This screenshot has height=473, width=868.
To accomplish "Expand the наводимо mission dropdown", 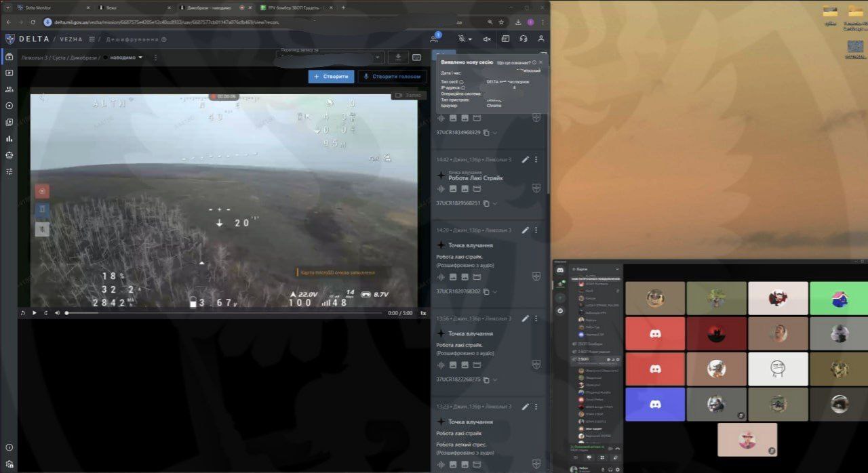I will pos(140,58).
